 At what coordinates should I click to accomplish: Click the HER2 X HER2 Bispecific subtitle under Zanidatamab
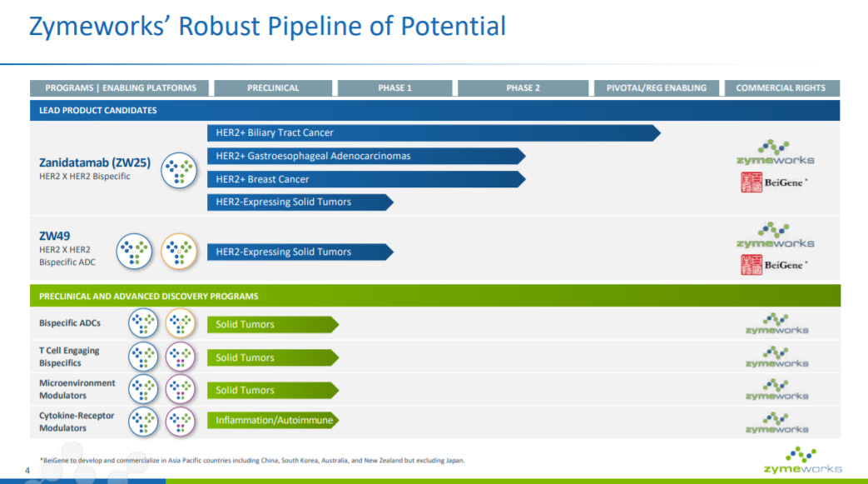coord(85,177)
